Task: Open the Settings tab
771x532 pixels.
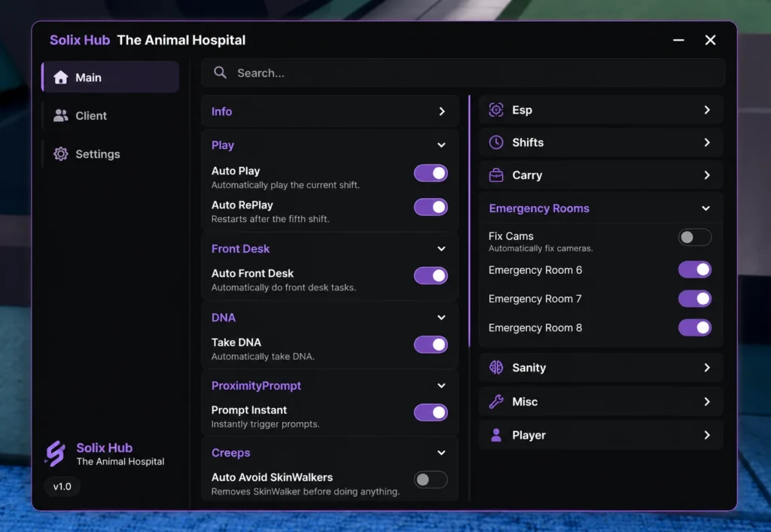Action: pyautogui.click(x=111, y=154)
